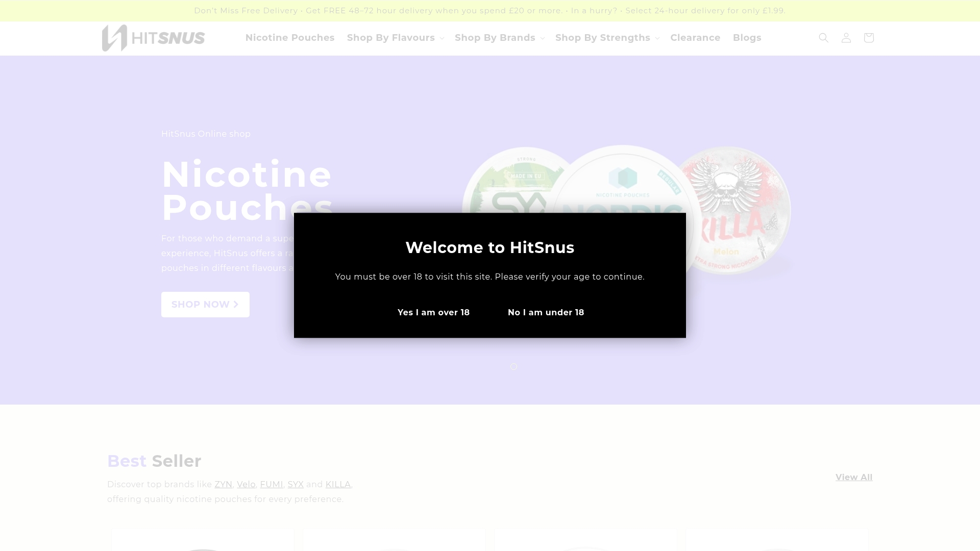This screenshot has height=551, width=980.
Task: Open the shopping cart icon
Action: click(x=868, y=38)
